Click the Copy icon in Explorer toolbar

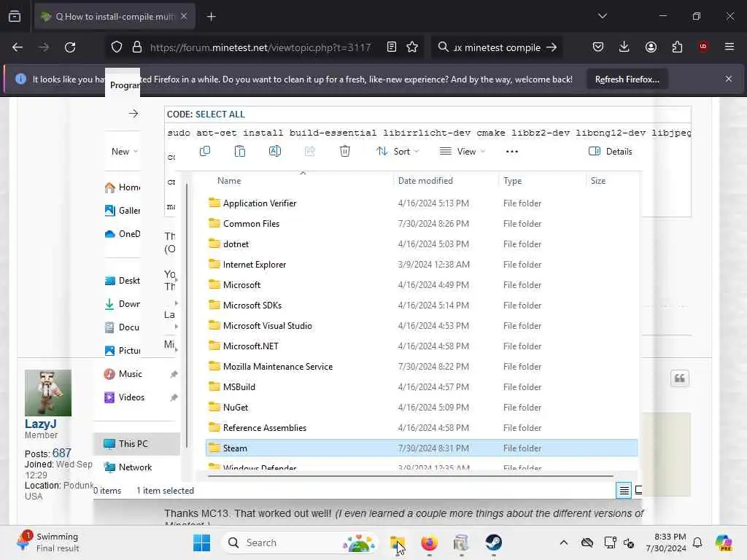[205, 152]
